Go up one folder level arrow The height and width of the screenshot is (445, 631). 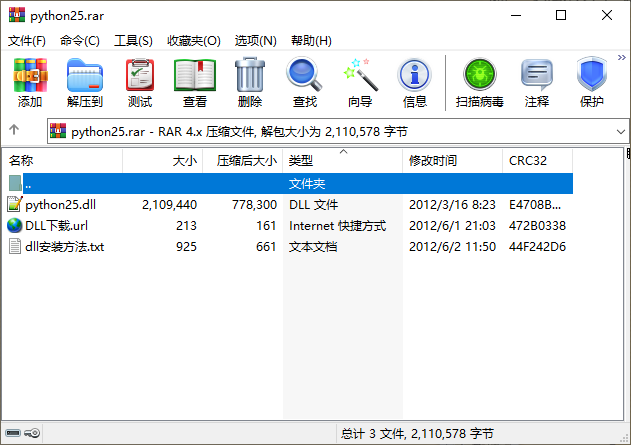coord(14,130)
